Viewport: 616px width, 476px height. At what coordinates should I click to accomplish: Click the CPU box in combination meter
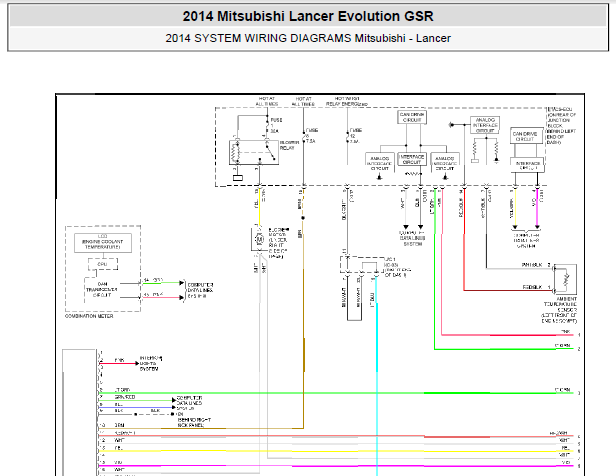coord(103,264)
